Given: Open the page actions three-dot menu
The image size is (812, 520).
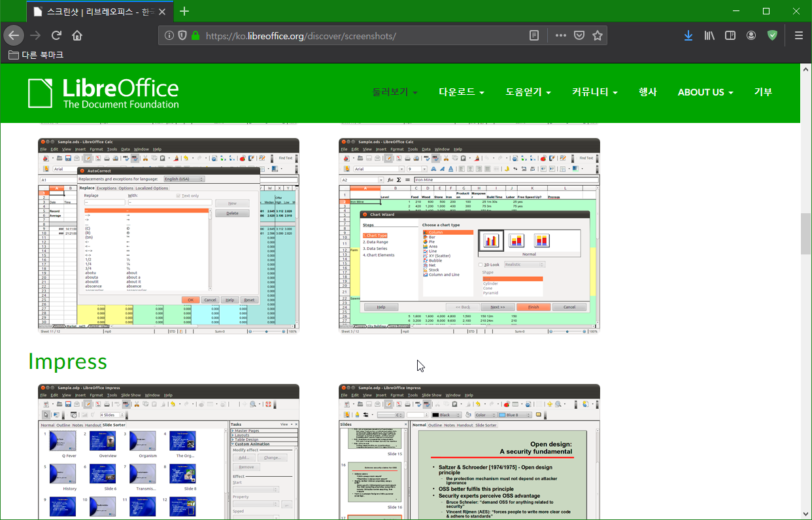Looking at the screenshot, I should [560, 35].
